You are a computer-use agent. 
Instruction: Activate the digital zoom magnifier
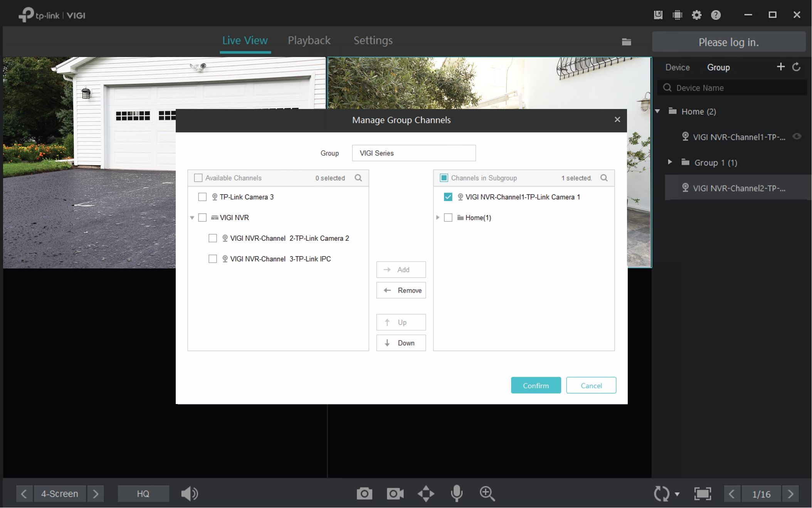click(487, 493)
